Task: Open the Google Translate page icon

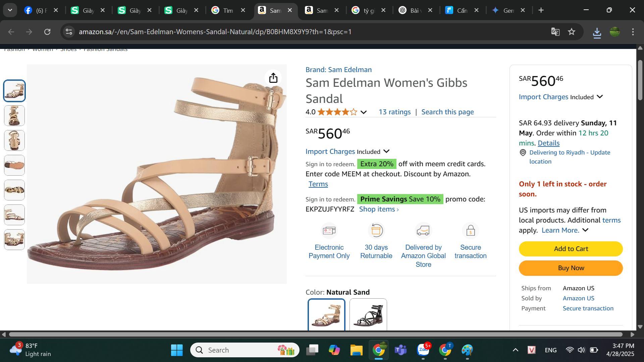Action: click(x=555, y=32)
